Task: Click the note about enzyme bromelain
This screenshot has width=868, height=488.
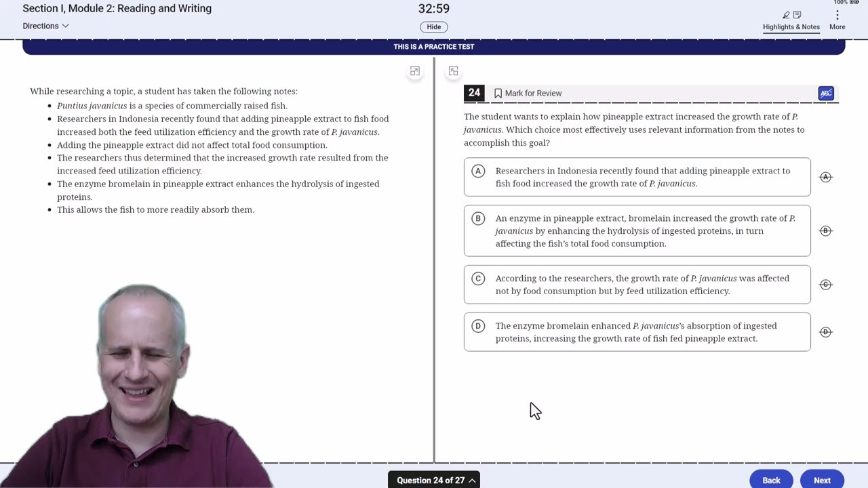Action: [x=218, y=190]
